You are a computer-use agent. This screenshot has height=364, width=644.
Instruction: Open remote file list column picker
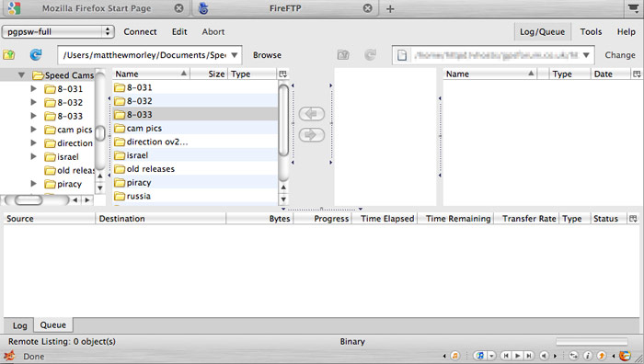[x=637, y=74]
